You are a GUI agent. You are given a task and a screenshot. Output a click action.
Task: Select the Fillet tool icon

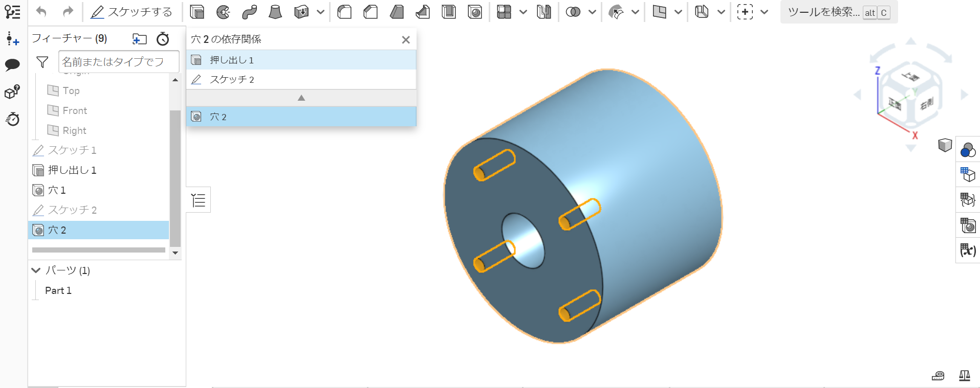click(344, 12)
